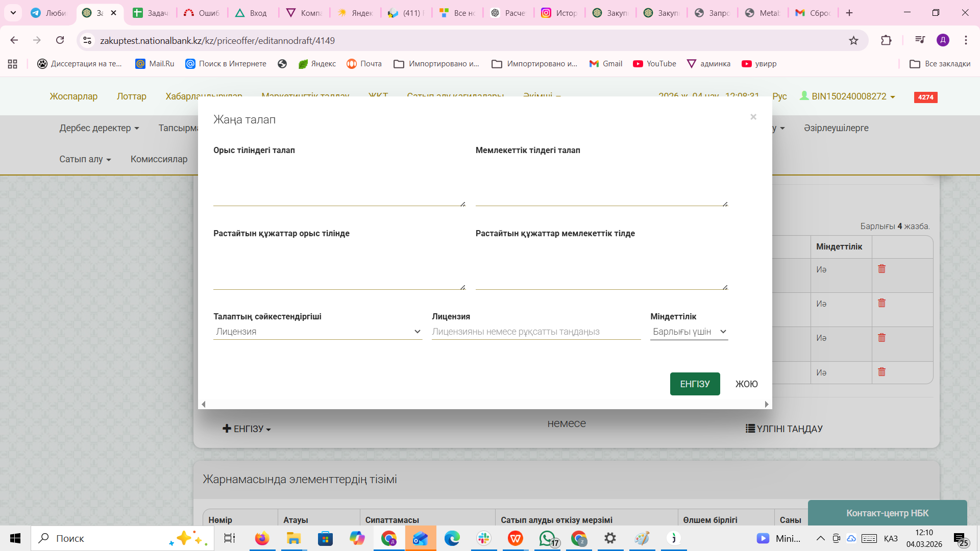This screenshot has height=551, width=980.
Task: Reload the page using refresh icon
Action: click(x=60, y=40)
